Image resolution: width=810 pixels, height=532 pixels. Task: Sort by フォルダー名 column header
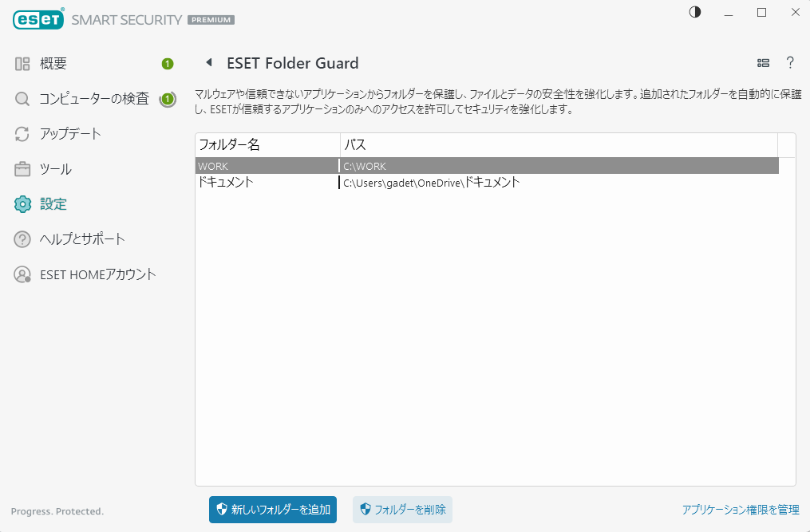267,145
